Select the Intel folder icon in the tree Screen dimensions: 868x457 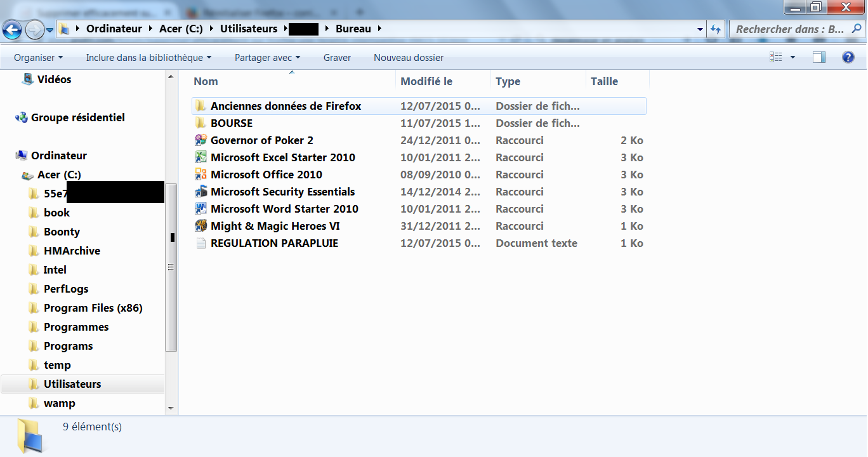pos(34,270)
